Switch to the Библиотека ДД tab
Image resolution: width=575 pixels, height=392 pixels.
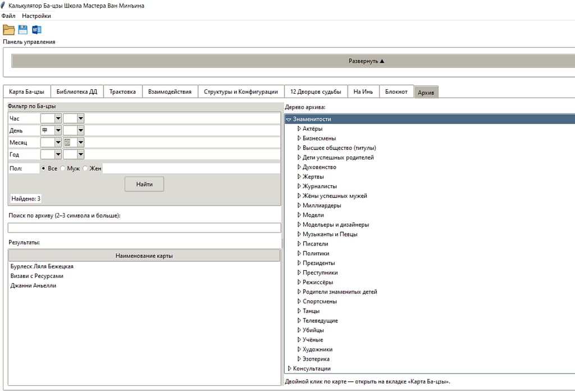[77, 92]
